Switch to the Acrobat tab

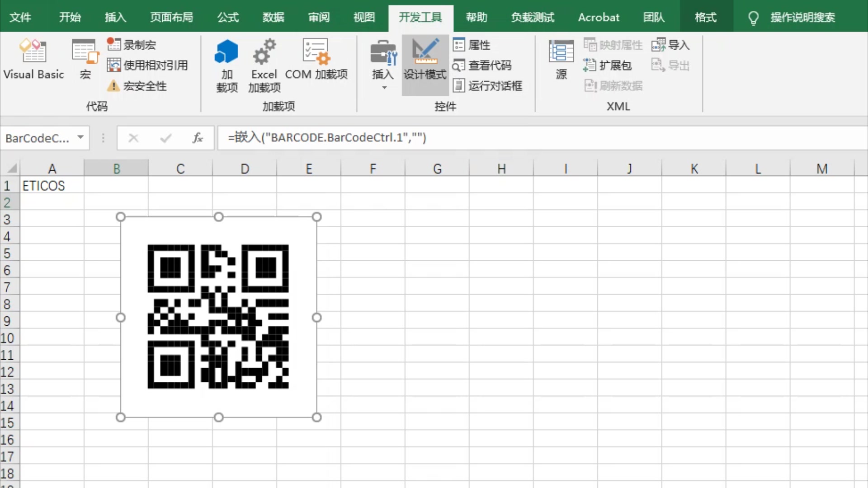click(x=599, y=17)
